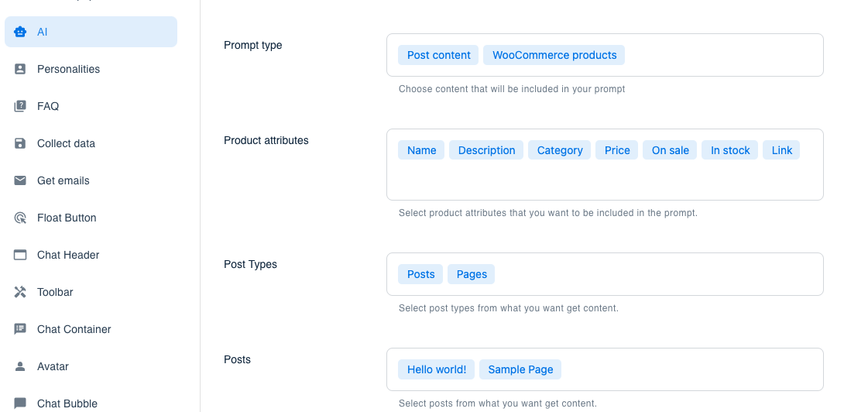Click the Sample Page tag
Screen dimensions: 868x412
(x=520, y=369)
